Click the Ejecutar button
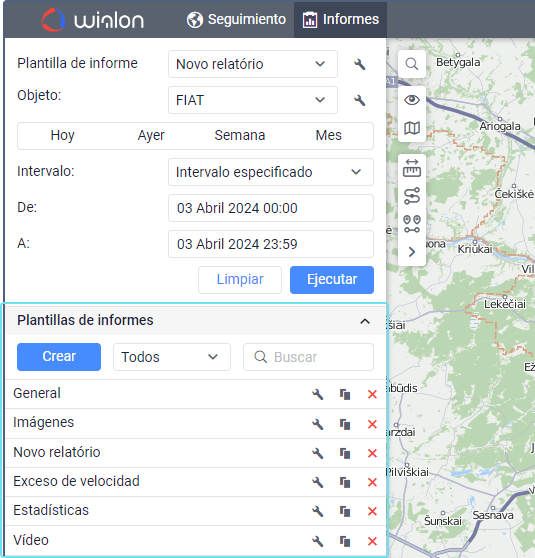 click(x=332, y=280)
